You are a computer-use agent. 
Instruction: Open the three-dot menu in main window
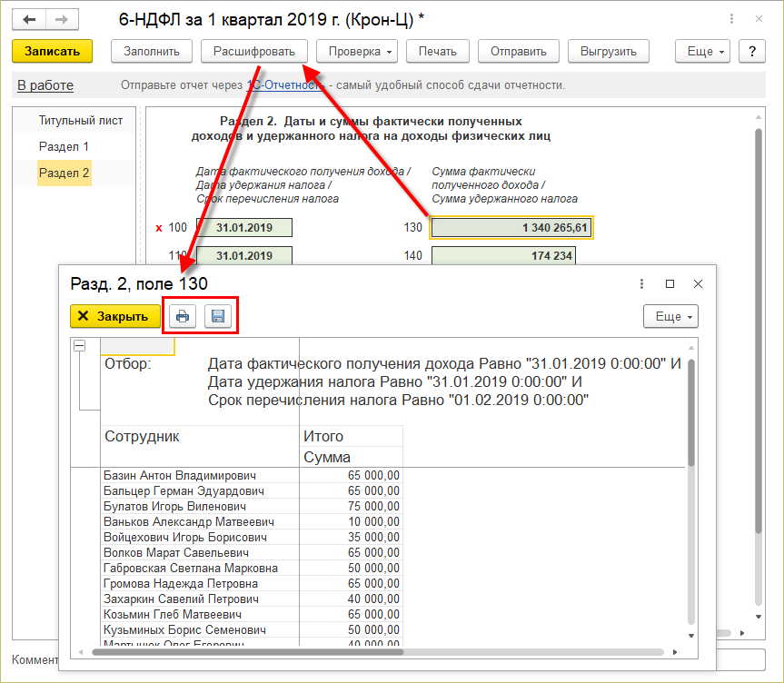(733, 18)
